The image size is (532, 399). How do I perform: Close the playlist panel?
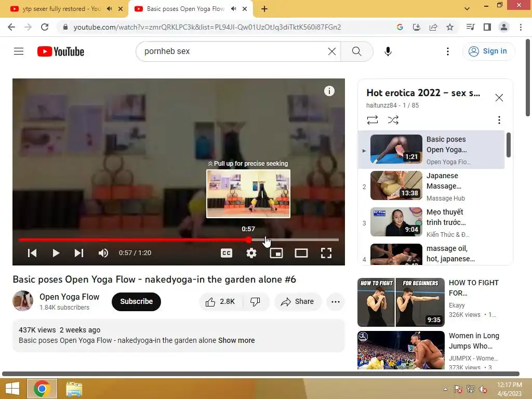[499, 98]
